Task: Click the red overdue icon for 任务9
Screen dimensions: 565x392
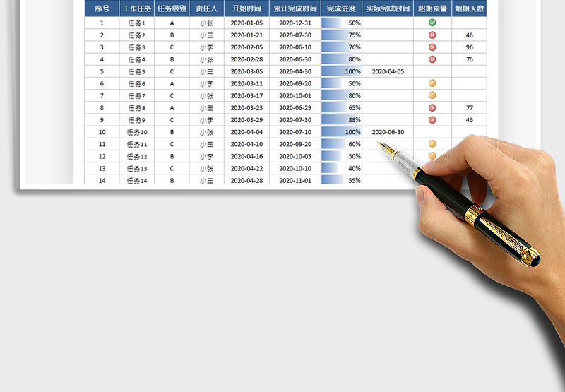Action: (432, 119)
